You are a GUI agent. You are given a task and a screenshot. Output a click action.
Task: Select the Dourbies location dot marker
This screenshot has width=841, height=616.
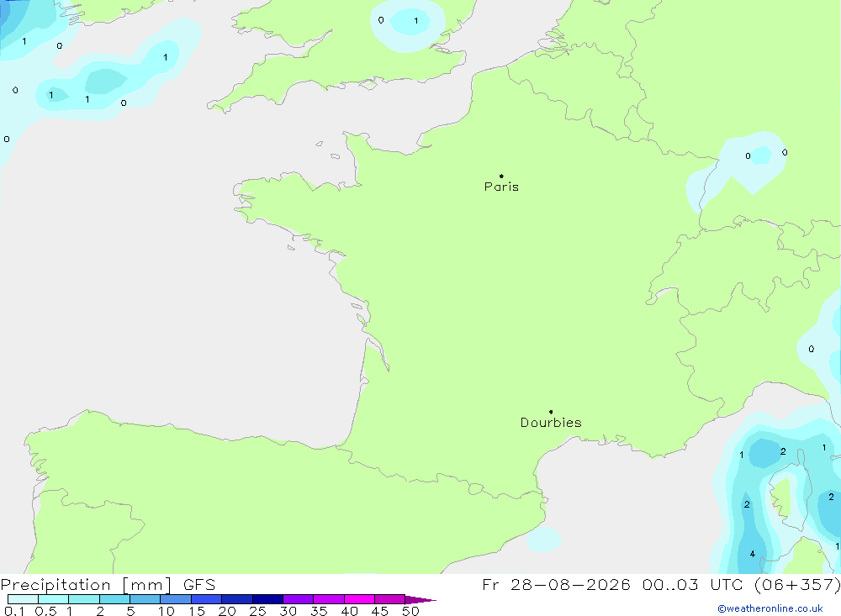point(551,412)
